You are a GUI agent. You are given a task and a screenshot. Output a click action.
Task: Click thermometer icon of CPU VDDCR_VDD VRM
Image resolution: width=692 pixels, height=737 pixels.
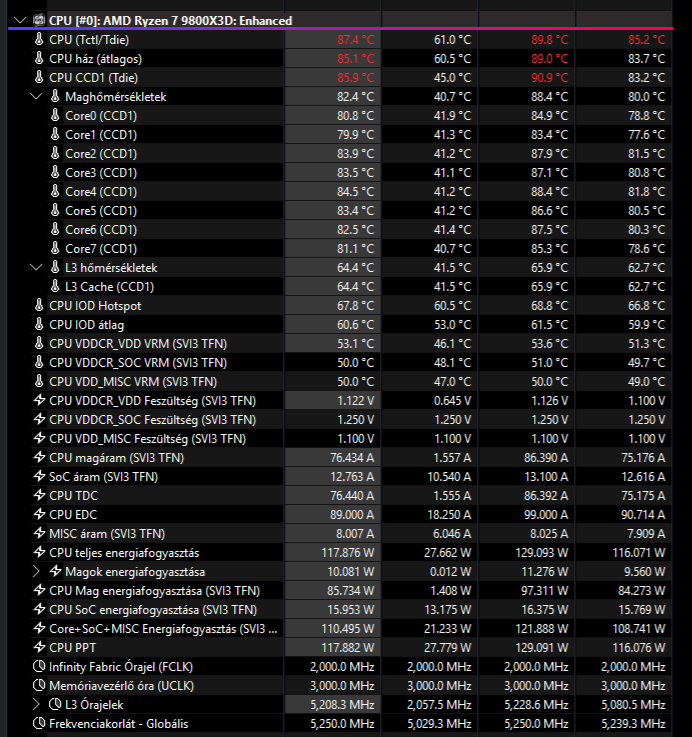pos(39,344)
